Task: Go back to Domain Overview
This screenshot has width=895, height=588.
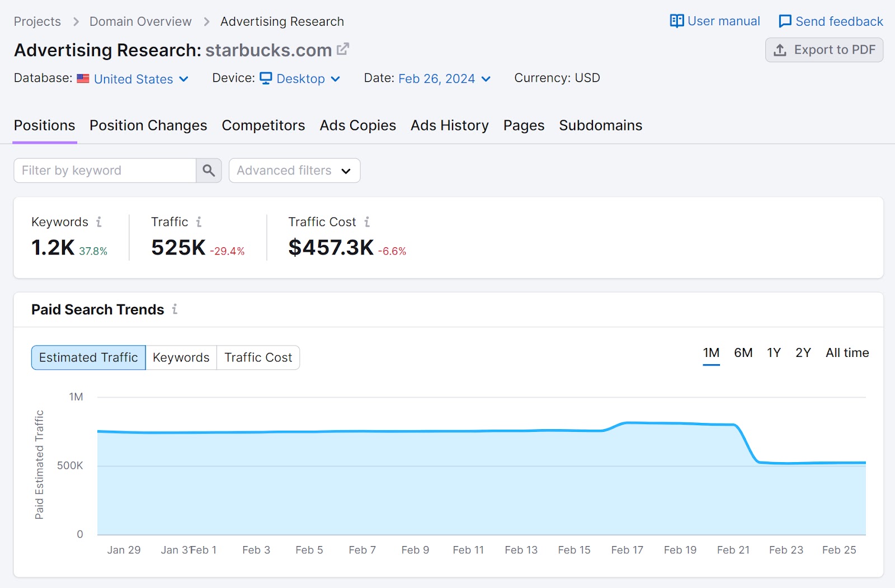Action: [x=139, y=21]
